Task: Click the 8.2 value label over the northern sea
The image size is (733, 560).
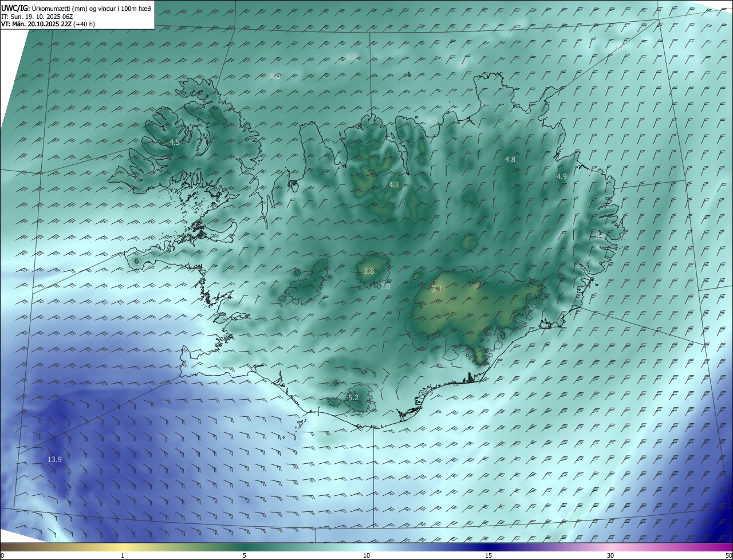Action: click(352, 56)
